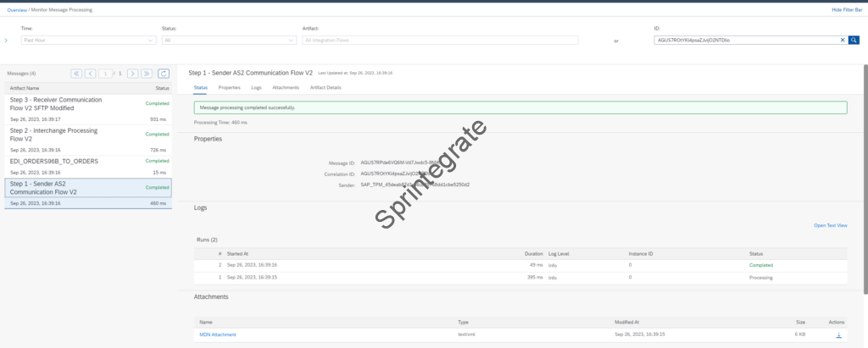Click the Artifact filter input field
Viewport: 868px width, 348px height.
[440, 40]
